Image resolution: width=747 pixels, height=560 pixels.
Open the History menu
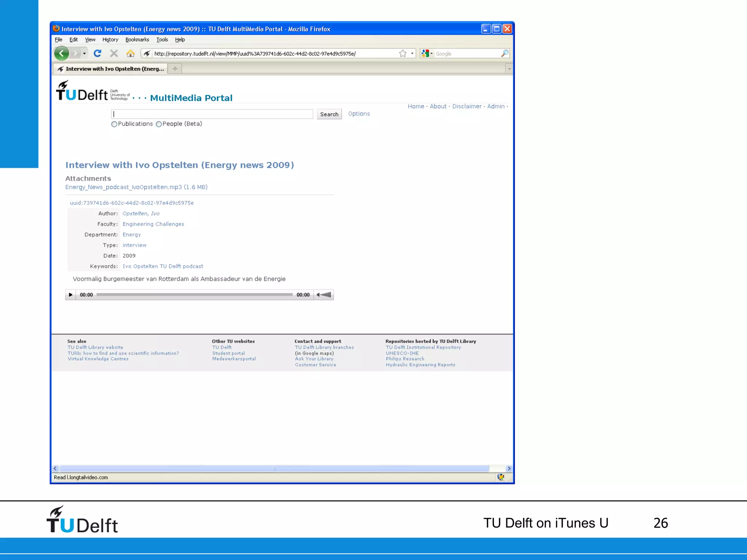point(110,40)
